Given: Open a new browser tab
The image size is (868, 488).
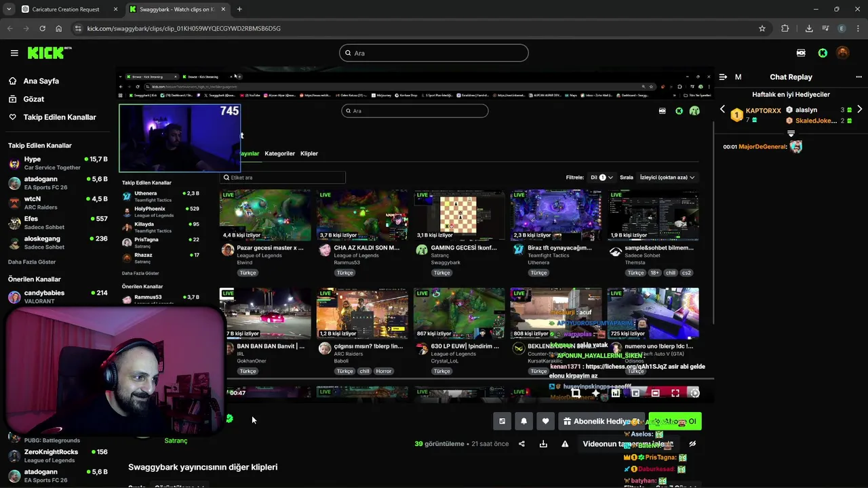Looking at the screenshot, I should pyautogui.click(x=239, y=9).
